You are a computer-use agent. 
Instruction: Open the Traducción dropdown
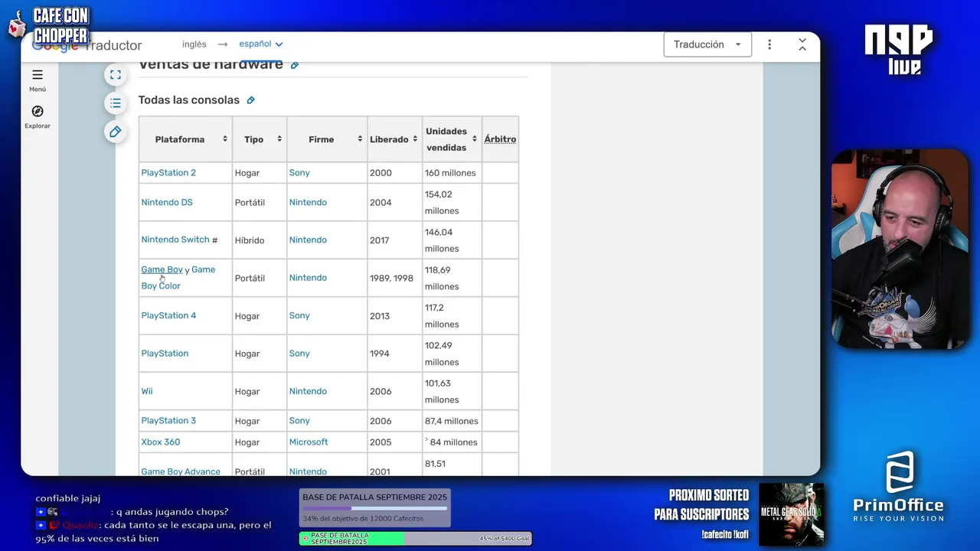(x=707, y=44)
